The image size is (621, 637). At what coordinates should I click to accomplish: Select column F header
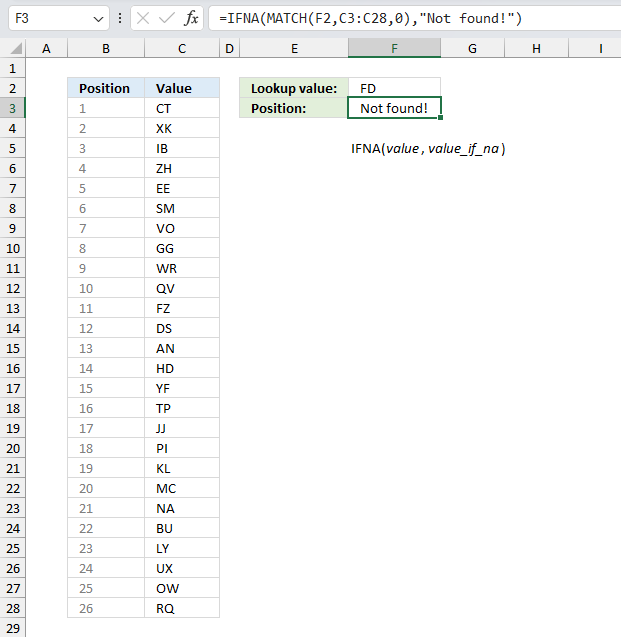(x=394, y=49)
